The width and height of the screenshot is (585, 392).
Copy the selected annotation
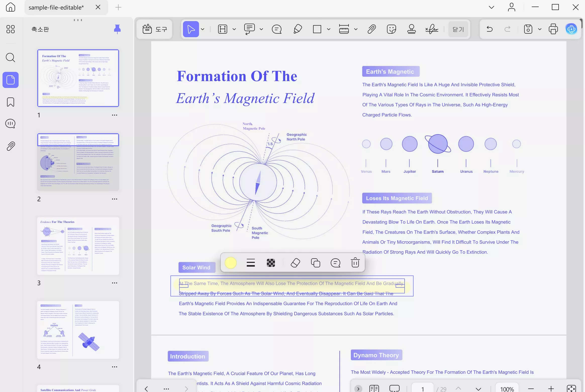click(315, 263)
